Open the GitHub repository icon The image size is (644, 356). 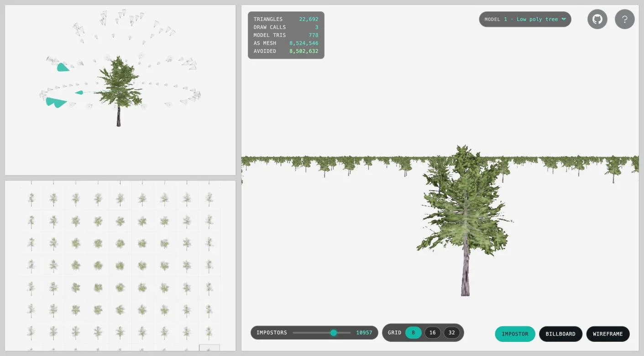(597, 19)
